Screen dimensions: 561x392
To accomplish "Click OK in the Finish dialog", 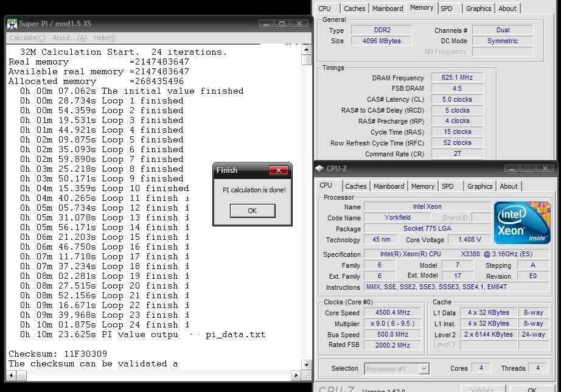I will point(253,211).
